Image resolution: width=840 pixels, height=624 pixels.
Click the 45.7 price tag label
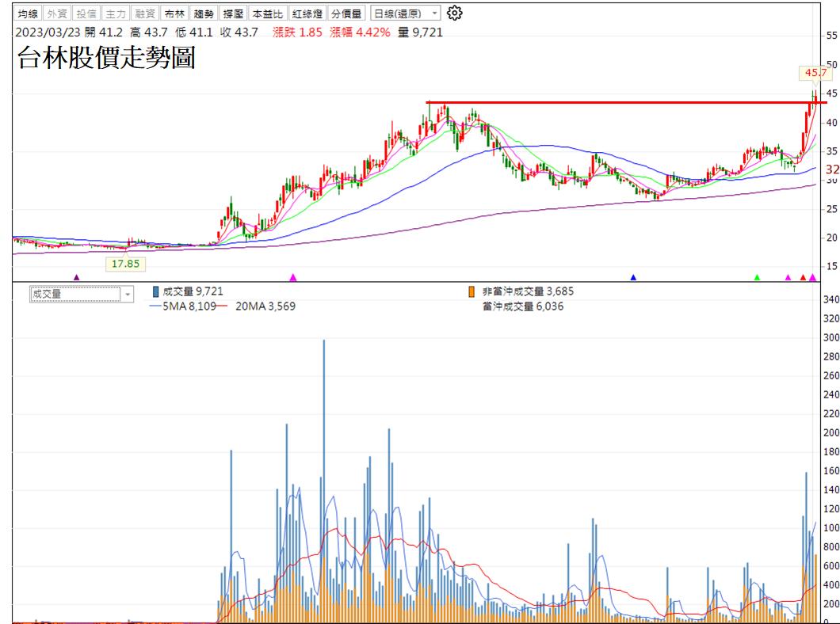815,72
